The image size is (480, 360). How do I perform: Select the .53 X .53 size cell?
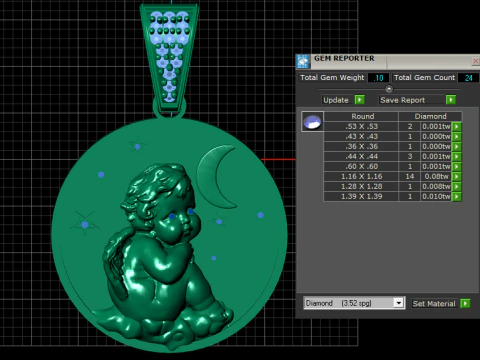(361, 126)
